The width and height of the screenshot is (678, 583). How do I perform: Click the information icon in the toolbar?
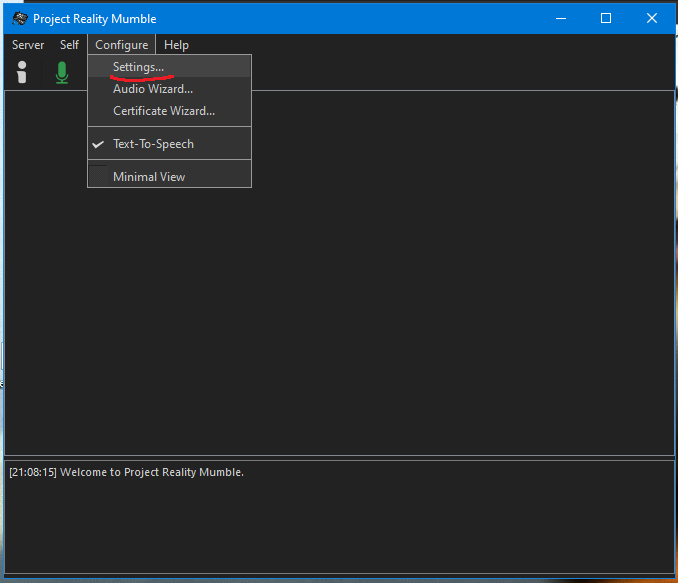22,72
